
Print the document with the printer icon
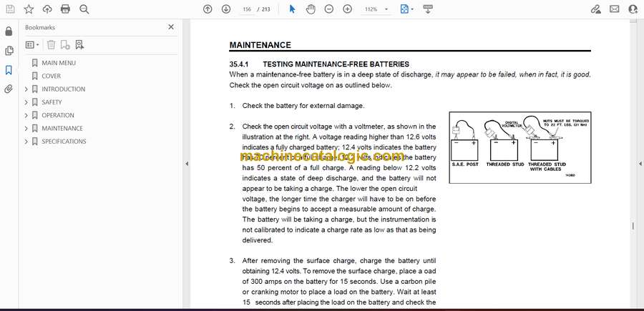click(x=65, y=9)
